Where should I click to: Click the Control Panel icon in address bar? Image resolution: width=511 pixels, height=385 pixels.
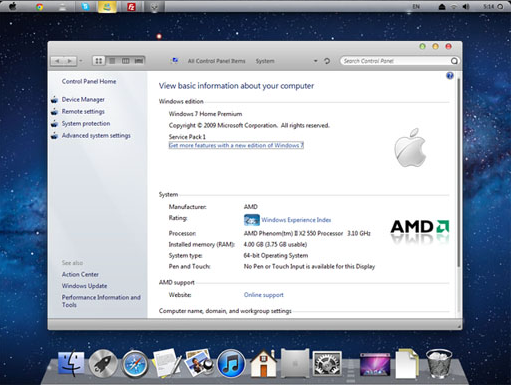[174, 61]
